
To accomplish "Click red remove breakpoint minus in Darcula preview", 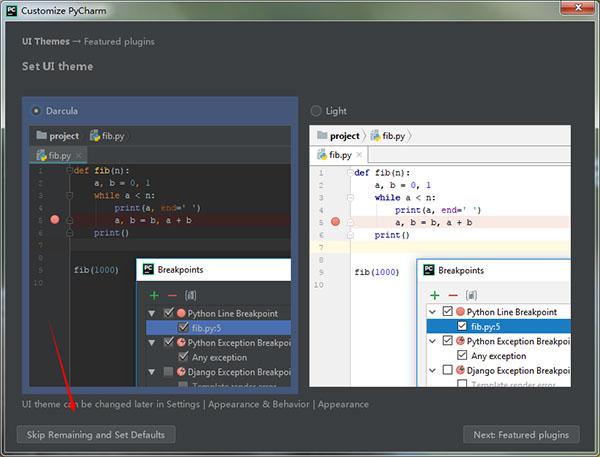I will (x=172, y=295).
